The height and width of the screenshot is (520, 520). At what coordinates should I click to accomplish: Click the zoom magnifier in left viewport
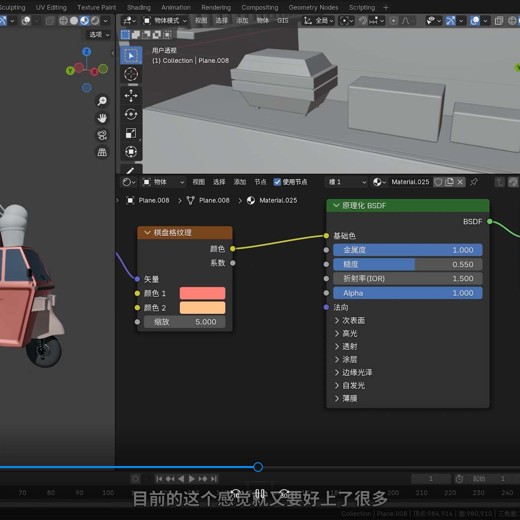[x=102, y=101]
